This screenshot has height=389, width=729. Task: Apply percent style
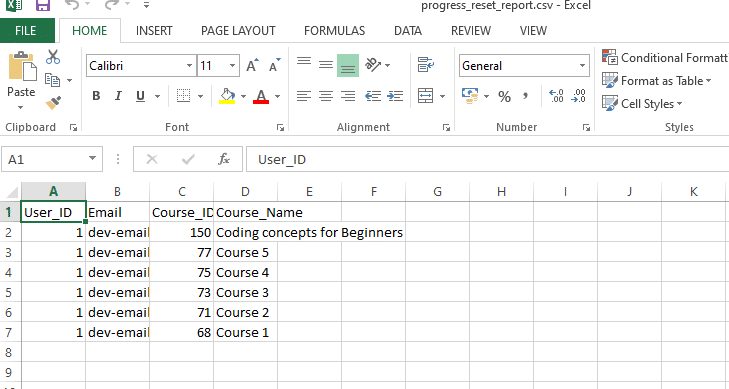coord(504,96)
